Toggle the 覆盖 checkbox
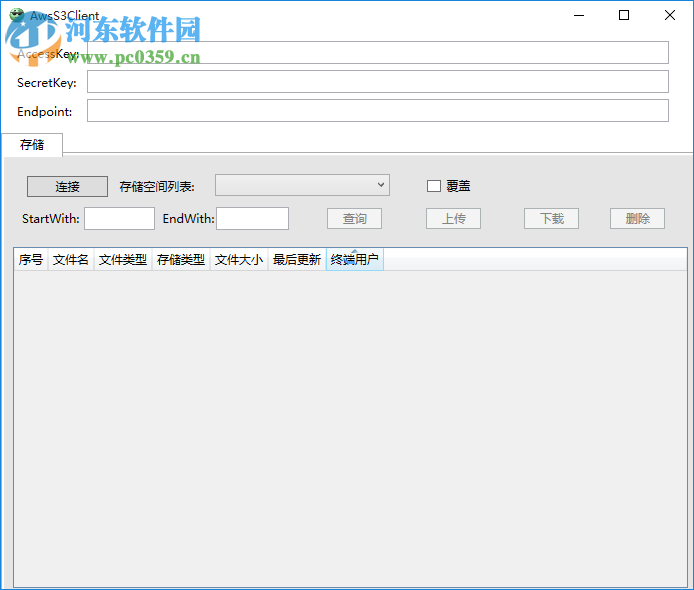 click(x=434, y=186)
